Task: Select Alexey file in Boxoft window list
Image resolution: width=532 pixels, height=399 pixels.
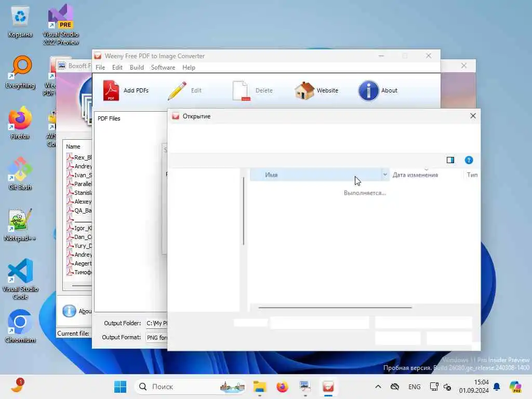Action: click(79, 202)
